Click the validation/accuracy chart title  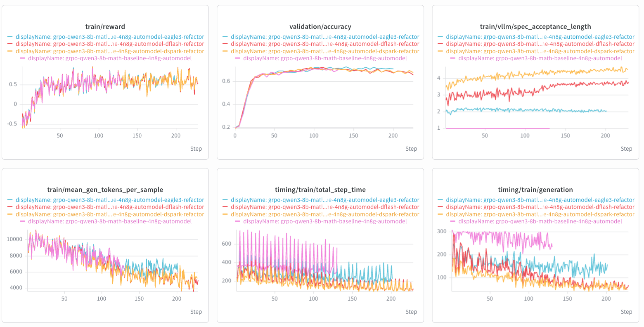coord(320,26)
